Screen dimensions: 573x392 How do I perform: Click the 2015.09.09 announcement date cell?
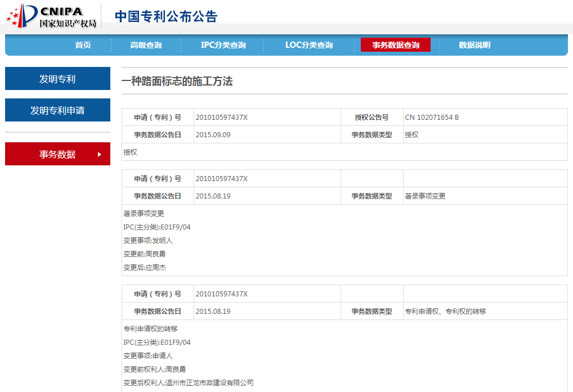click(x=213, y=135)
